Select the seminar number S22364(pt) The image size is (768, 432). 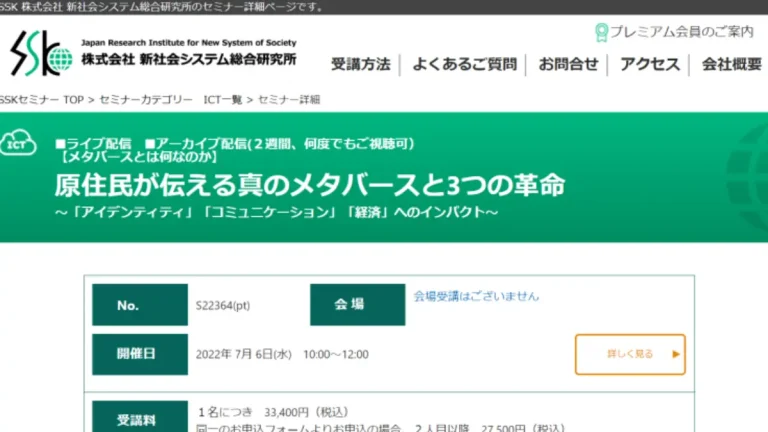click(223, 305)
